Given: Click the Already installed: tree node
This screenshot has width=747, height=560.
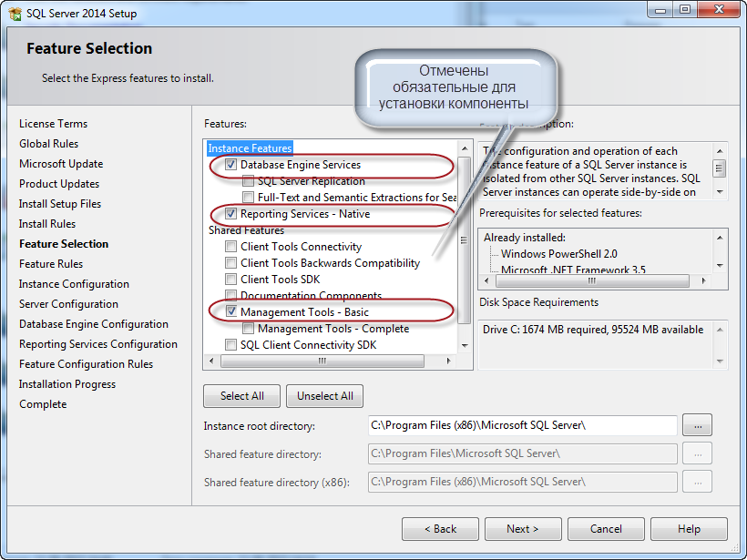Looking at the screenshot, I should click(x=525, y=238).
